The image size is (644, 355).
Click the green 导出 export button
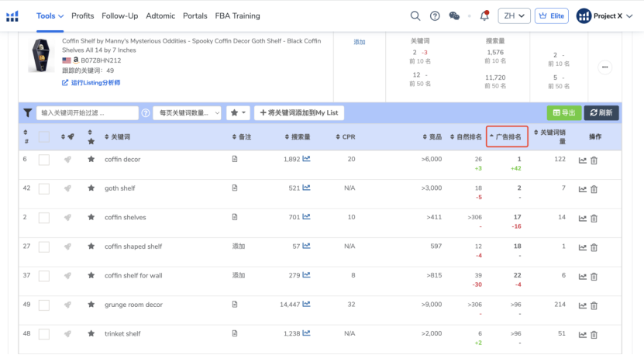tap(563, 113)
